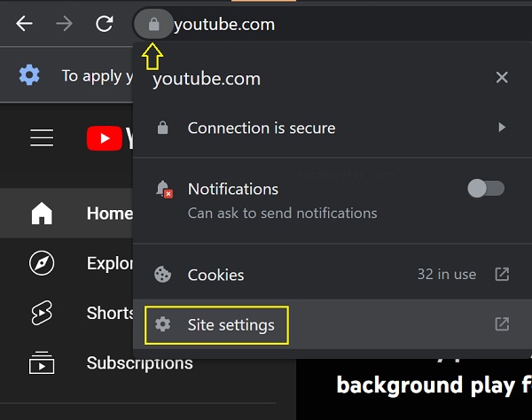This screenshot has height=420, width=532.
Task: Toggle the Notifications switch
Action: (x=486, y=188)
